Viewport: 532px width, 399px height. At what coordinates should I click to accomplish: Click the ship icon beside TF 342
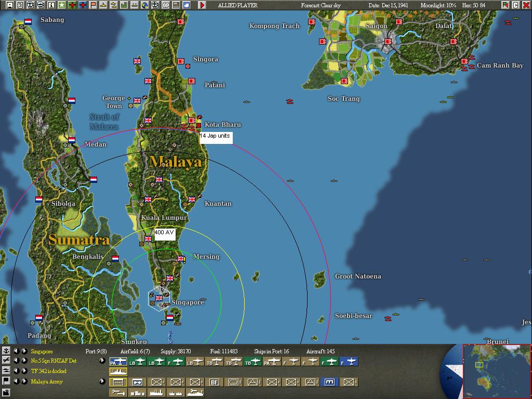click(6, 370)
